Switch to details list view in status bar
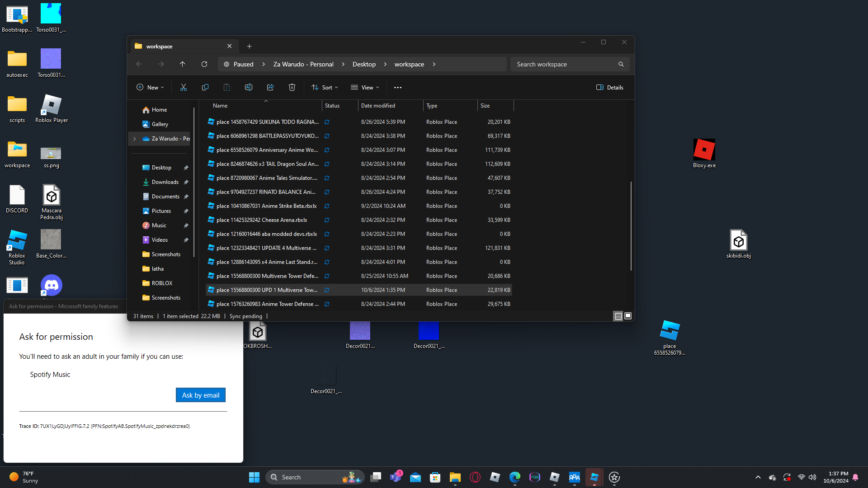Viewport: 868px width, 488px height. click(x=618, y=316)
